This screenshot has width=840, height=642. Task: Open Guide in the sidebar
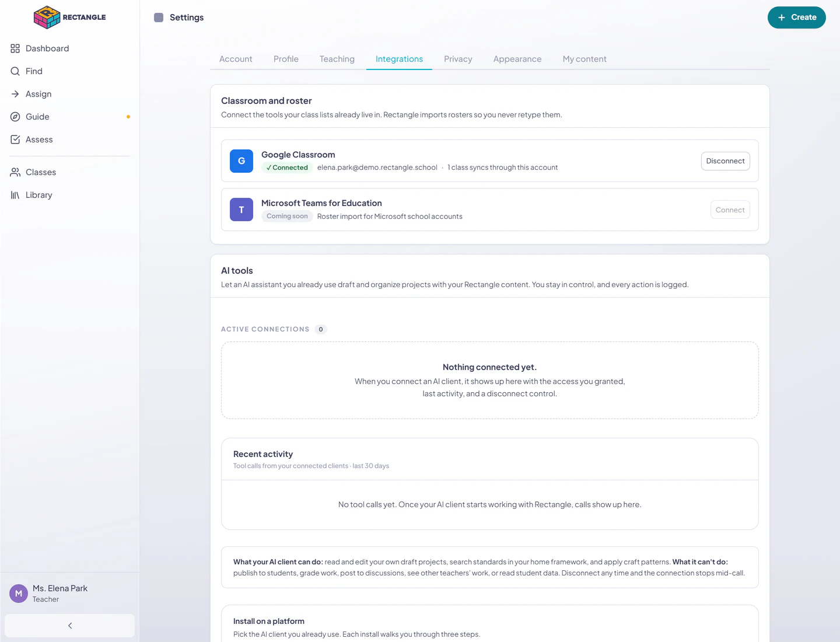(70, 117)
